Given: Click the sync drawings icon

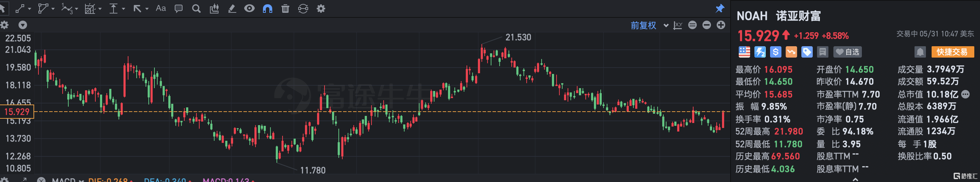Looking at the screenshot, I should pos(303,9).
